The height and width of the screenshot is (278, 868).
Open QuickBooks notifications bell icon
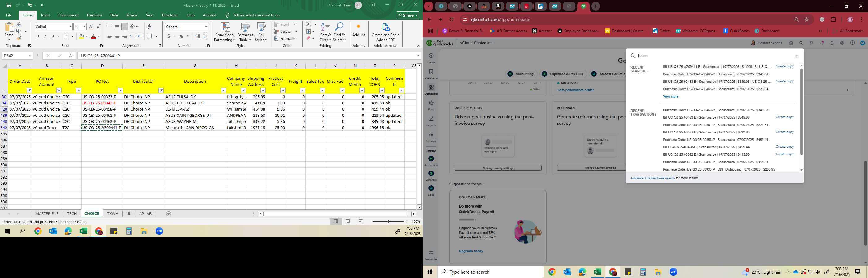[832, 43]
